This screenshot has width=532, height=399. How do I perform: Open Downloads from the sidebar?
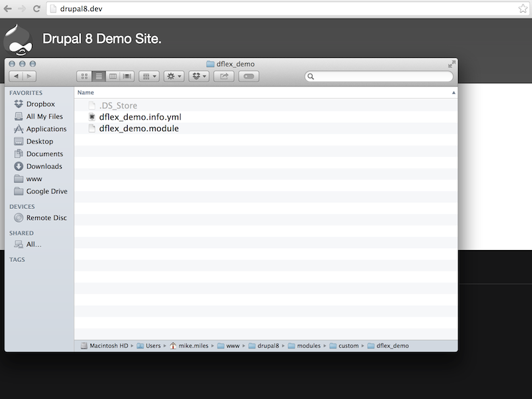tap(44, 166)
